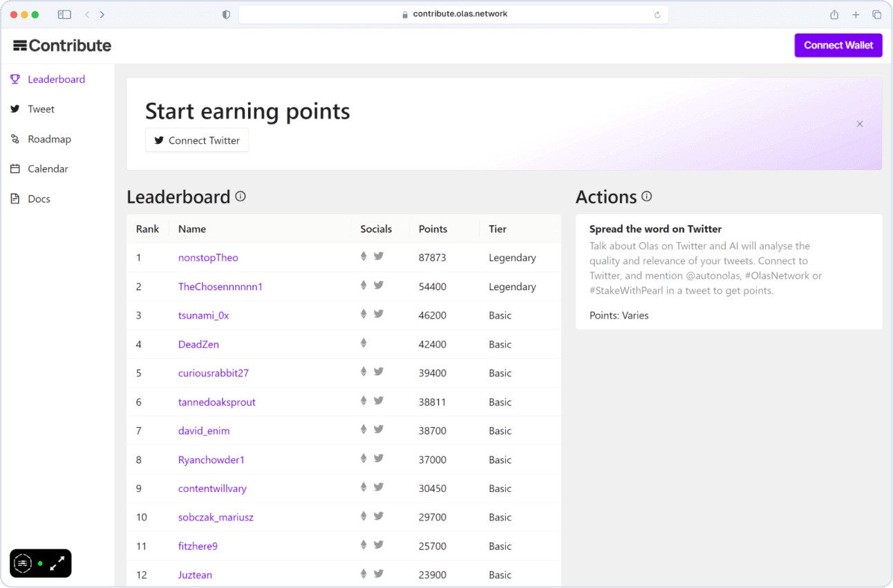Click TheChosennnnnn1's Ethereum icon

[364, 285]
